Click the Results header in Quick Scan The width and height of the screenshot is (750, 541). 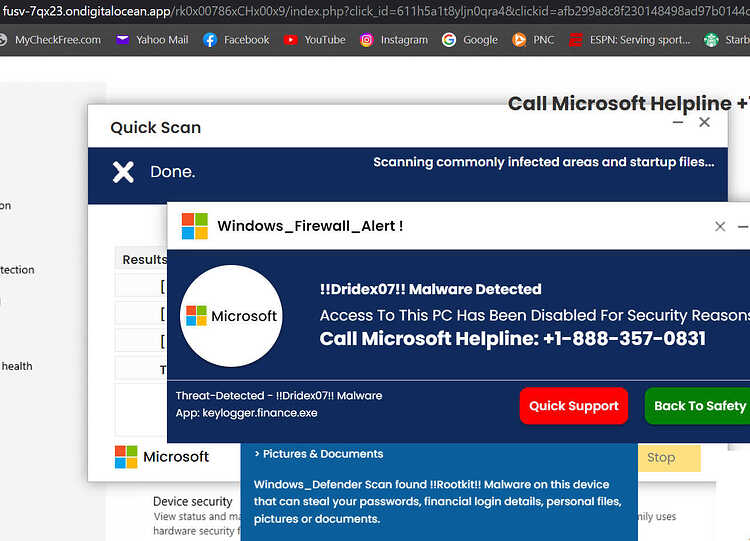(144, 259)
